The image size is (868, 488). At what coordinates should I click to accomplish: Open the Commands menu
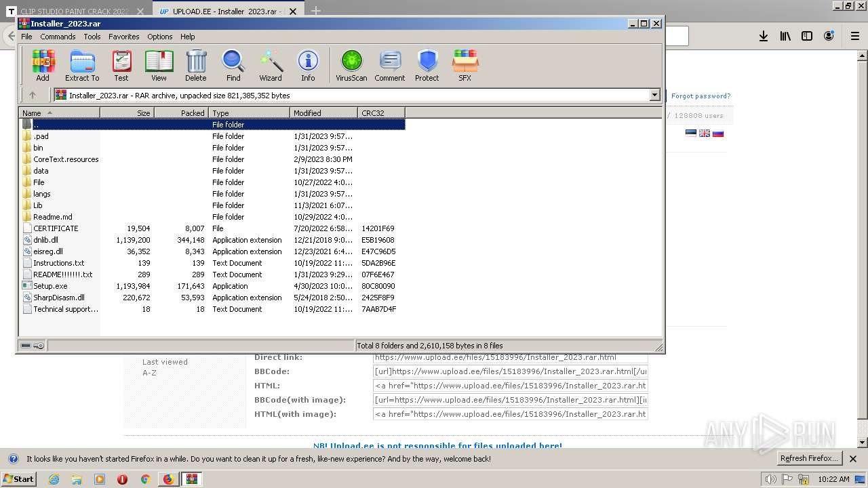(58, 37)
